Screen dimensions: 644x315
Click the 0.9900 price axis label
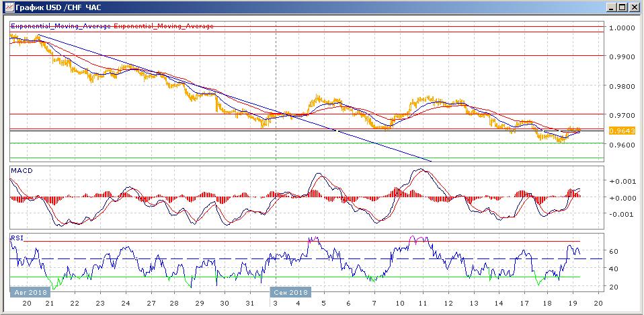(x=621, y=57)
